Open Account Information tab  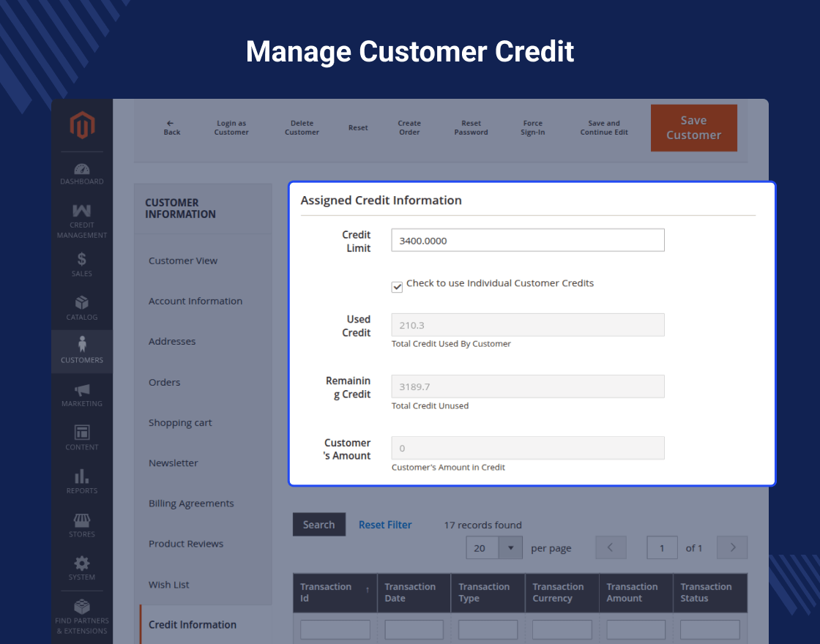click(195, 301)
